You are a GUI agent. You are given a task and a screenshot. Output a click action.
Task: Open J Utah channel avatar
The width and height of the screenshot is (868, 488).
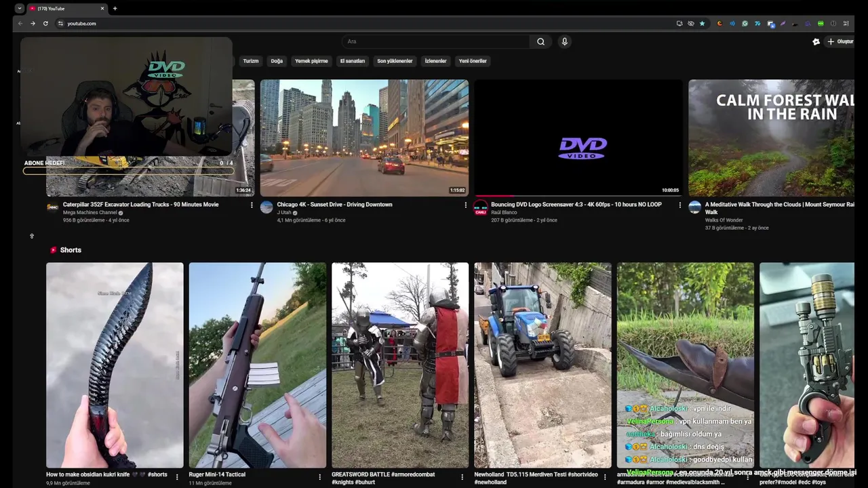[267, 207]
